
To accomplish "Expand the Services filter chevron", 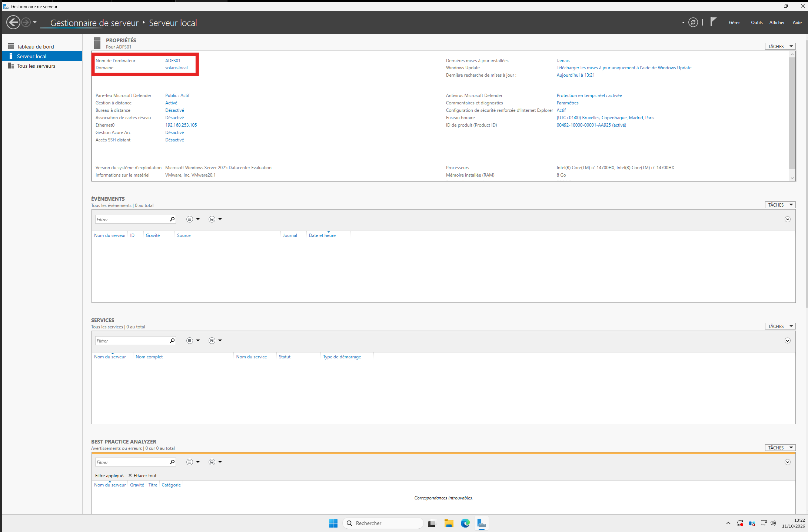I will [x=788, y=341].
